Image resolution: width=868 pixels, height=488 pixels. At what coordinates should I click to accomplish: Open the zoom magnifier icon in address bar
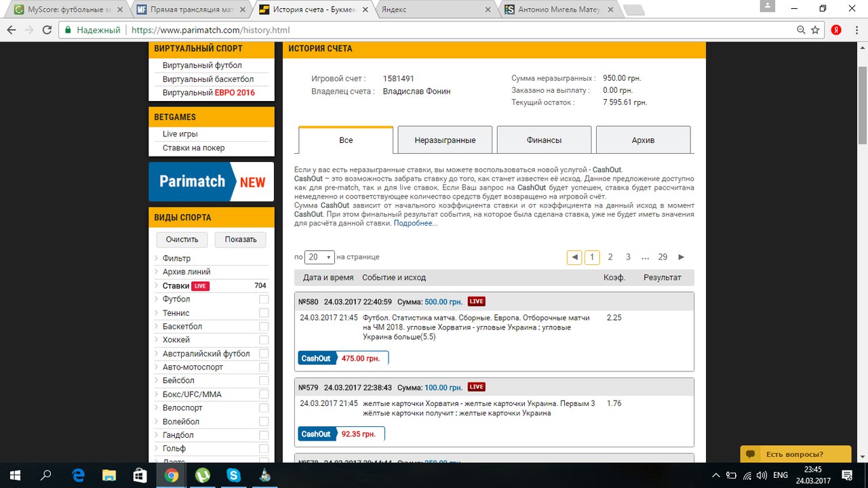[802, 30]
